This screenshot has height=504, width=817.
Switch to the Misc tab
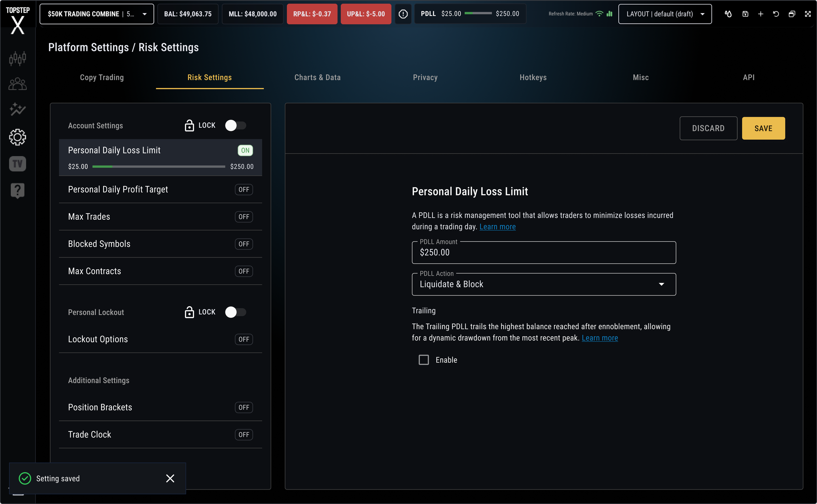pos(641,77)
